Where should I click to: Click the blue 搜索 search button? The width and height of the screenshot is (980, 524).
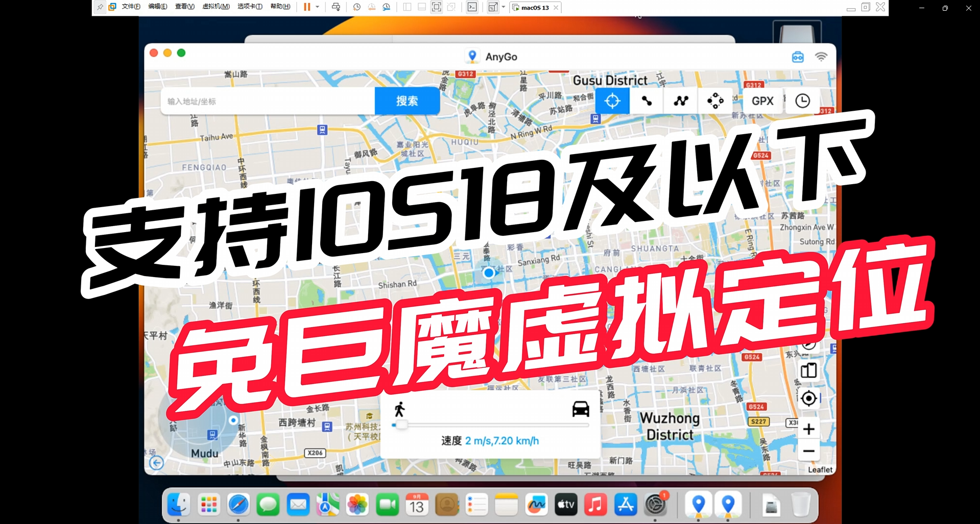tap(407, 101)
